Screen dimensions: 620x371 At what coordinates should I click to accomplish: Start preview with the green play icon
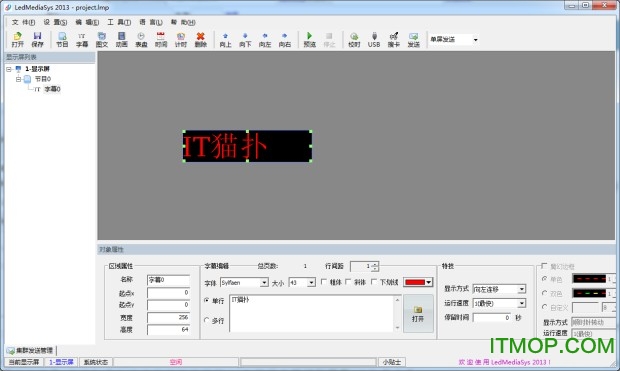click(x=309, y=40)
